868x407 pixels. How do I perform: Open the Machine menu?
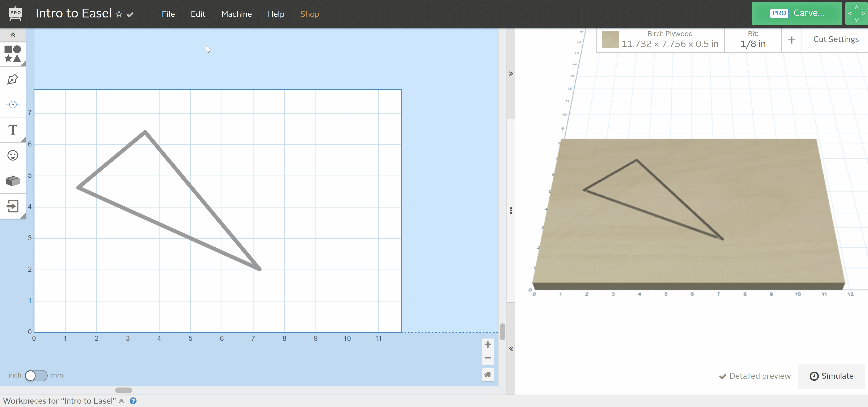(237, 14)
